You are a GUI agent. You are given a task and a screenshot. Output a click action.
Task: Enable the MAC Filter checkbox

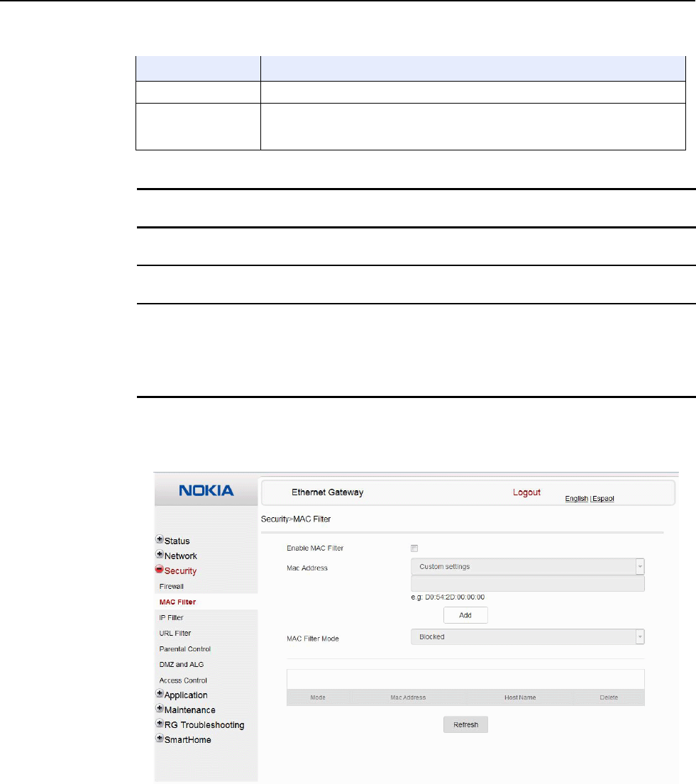[414, 548]
